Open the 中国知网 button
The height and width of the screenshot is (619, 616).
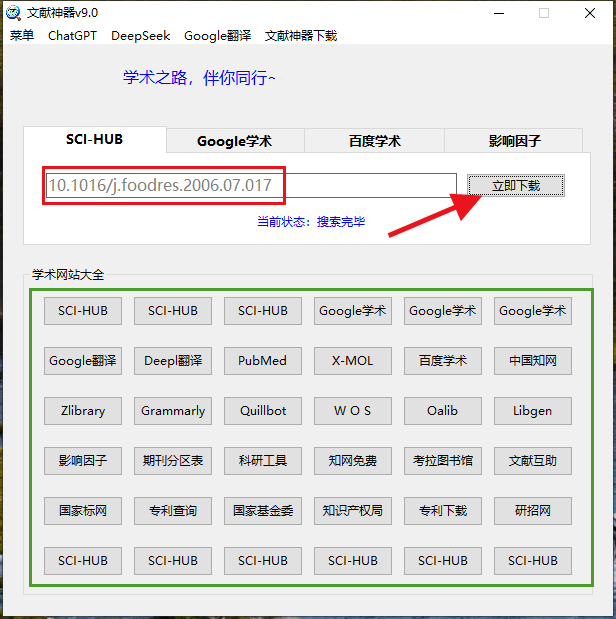pyautogui.click(x=533, y=361)
